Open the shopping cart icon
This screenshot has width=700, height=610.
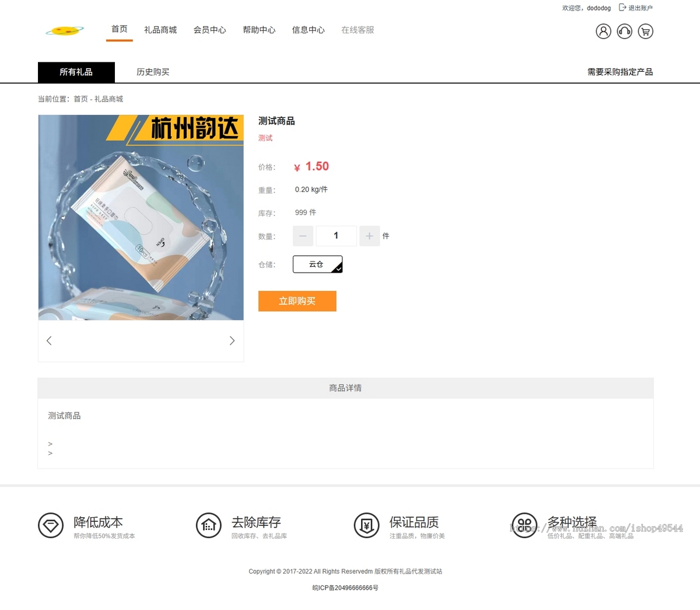pyautogui.click(x=645, y=31)
